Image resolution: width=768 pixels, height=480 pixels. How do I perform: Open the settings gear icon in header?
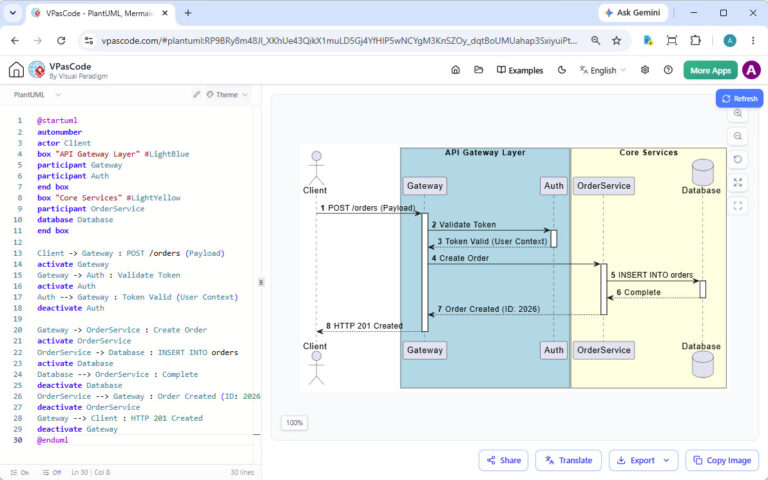coord(645,70)
